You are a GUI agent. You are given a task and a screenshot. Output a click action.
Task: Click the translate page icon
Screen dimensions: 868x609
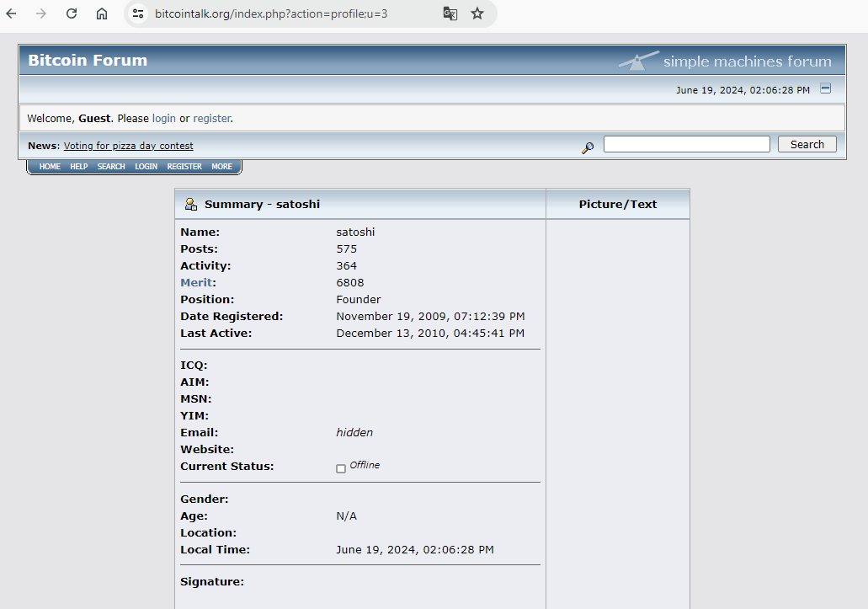[x=450, y=13]
